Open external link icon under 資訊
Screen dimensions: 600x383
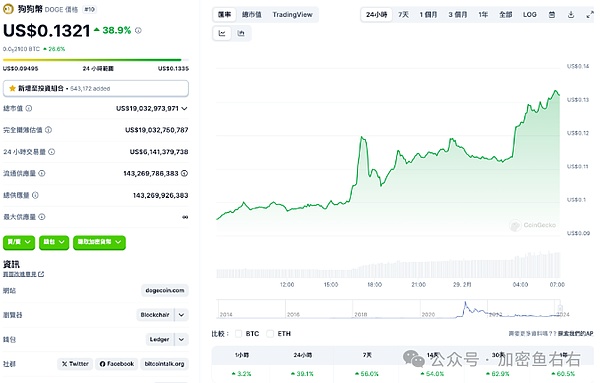[41, 274]
